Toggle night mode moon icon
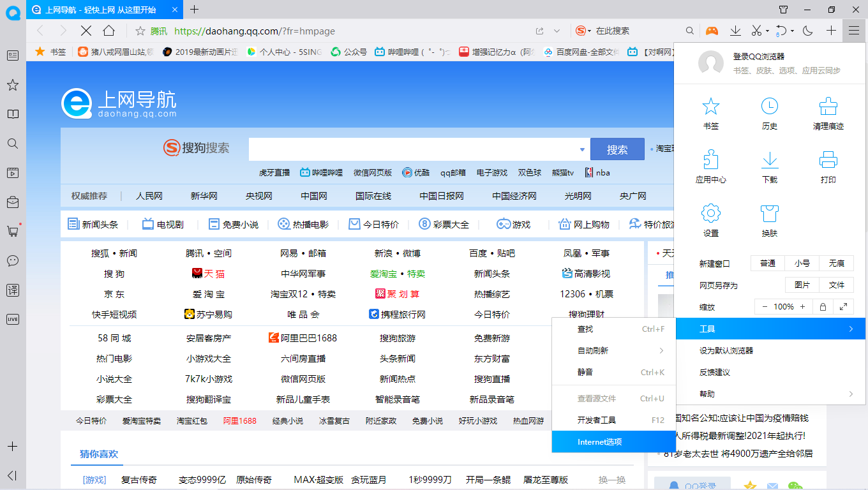This screenshot has width=868, height=490. coord(807,31)
